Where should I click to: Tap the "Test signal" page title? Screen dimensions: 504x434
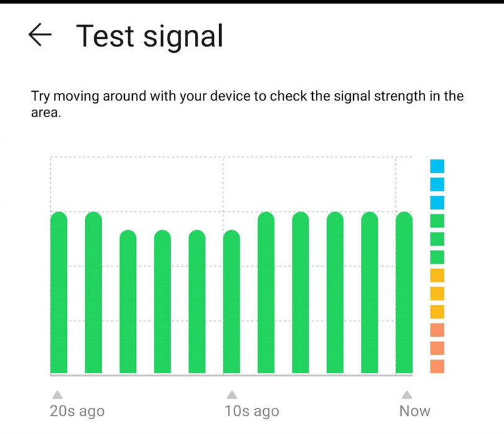click(149, 36)
